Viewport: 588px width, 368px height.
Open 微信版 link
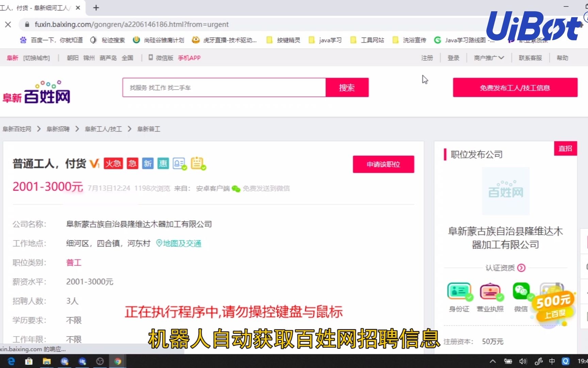161,58
